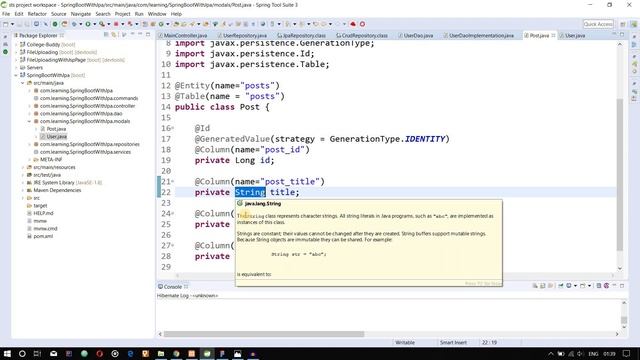Select the Console view tab

172,287
